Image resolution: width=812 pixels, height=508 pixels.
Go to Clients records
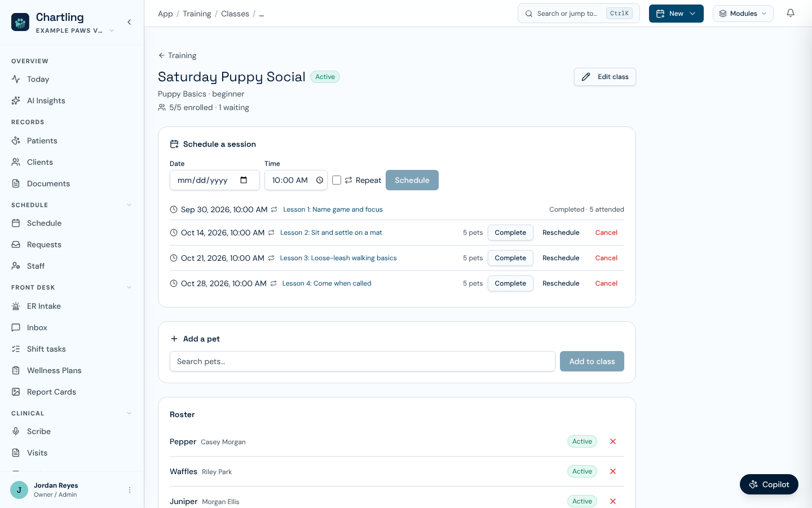[72, 162]
